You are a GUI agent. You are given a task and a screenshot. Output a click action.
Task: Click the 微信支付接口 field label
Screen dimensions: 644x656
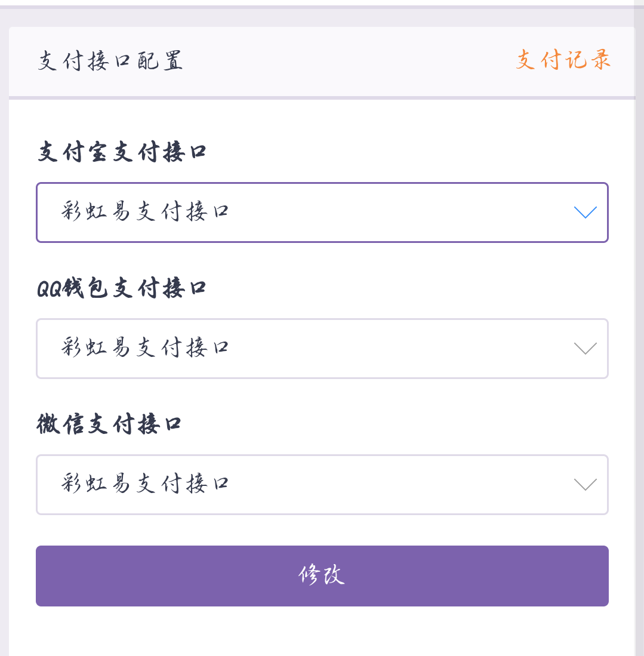point(109,425)
